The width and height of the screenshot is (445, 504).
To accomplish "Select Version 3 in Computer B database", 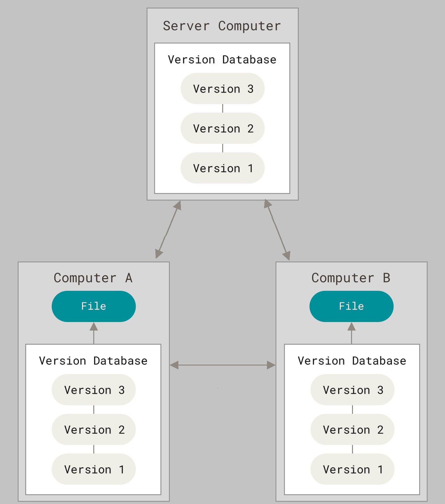I will [352, 390].
